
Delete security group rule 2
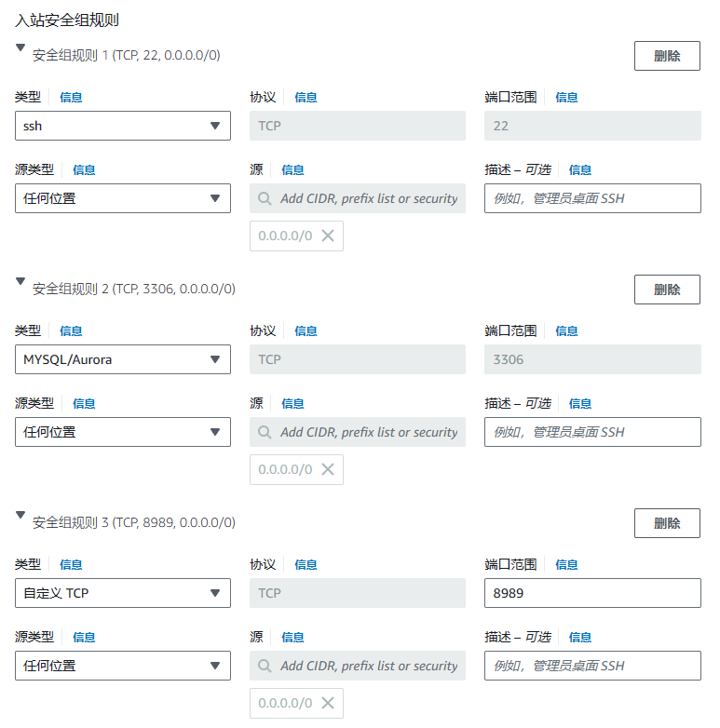coord(667,290)
